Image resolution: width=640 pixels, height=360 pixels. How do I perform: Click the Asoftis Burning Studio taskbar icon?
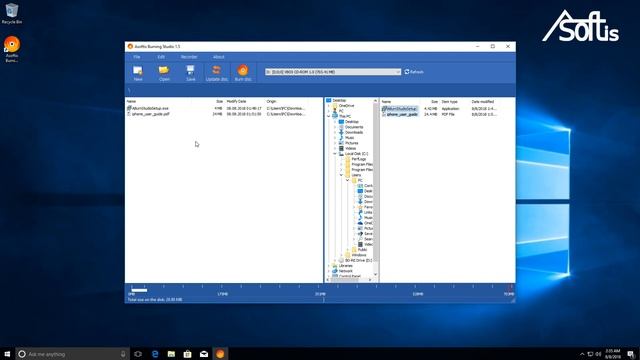tap(220, 354)
